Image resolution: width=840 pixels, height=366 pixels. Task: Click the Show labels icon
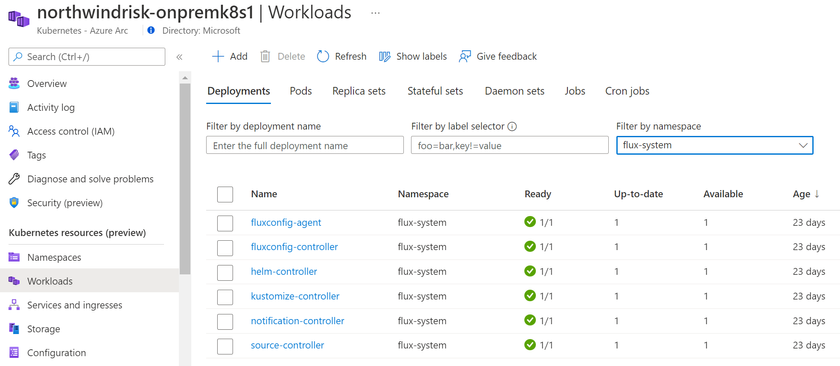click(385, 56)
